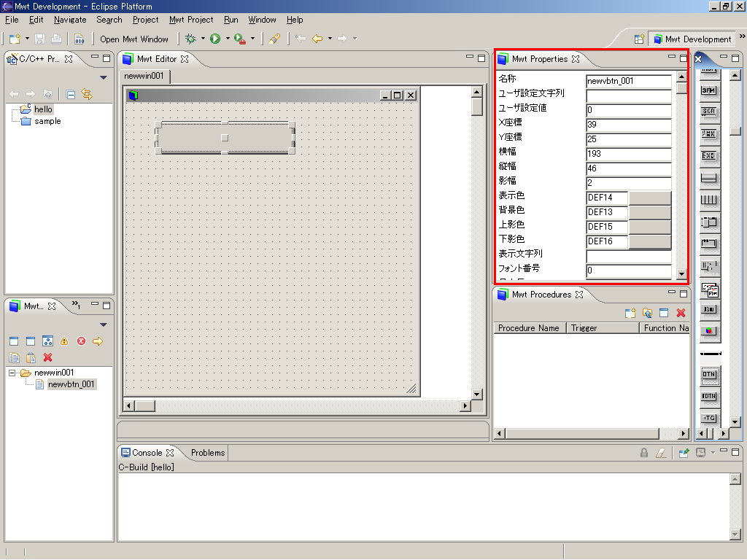This screenshot has width=747, height=560.
Task: Click the Trigger column header
Action: click(x=602, y=328)
